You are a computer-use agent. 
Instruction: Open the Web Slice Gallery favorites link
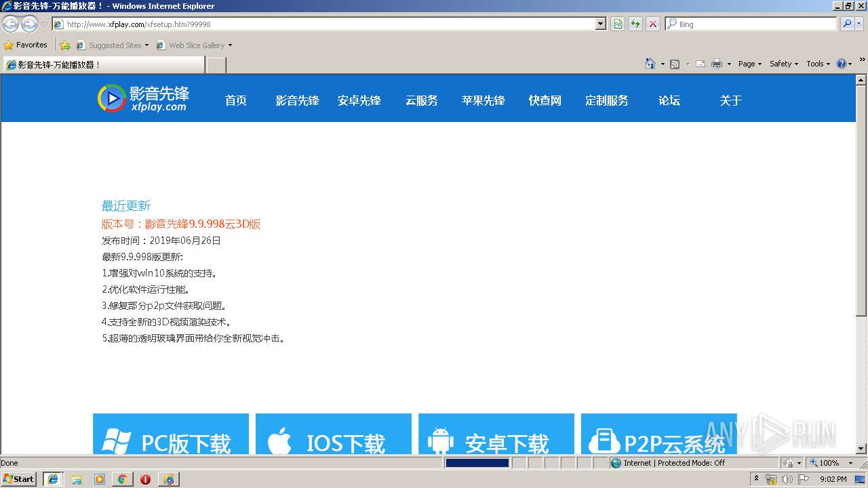pos(194,45)
